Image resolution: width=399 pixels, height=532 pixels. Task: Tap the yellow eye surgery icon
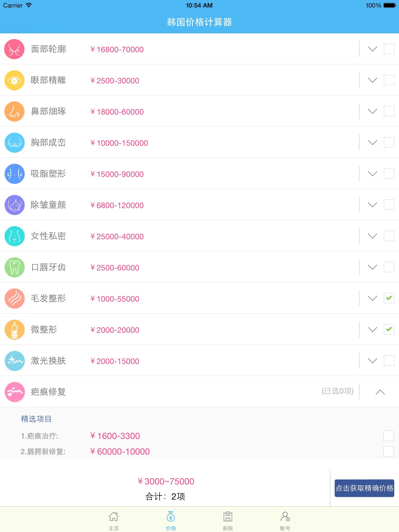(x=15, y=80)
